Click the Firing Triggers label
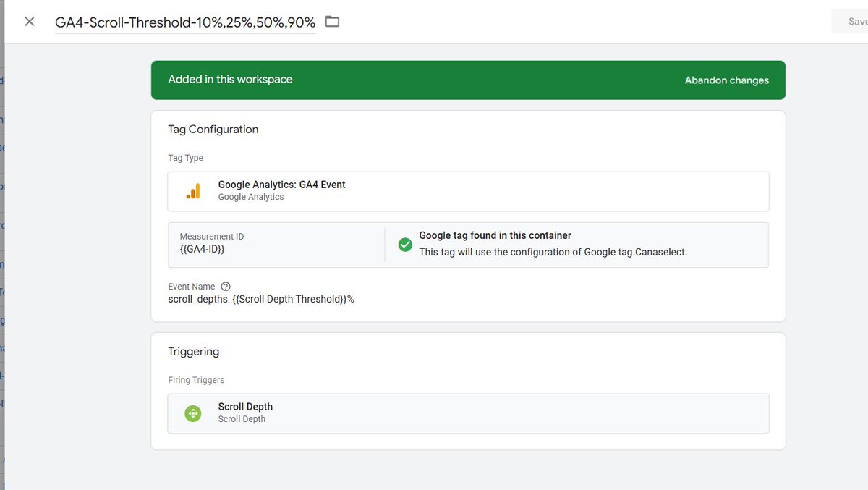The image size is (868, 490). pos(196,380)
